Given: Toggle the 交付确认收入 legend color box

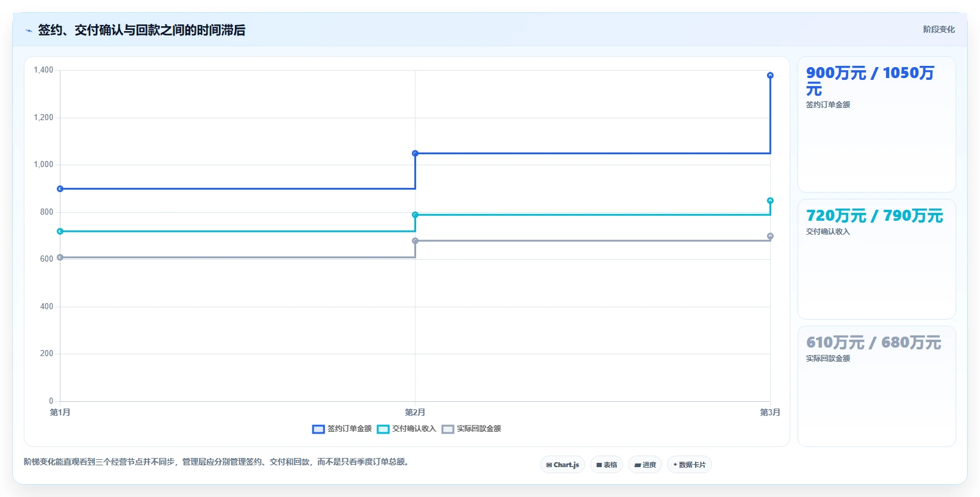Looking at the screenshot, I should click(383, 429).
